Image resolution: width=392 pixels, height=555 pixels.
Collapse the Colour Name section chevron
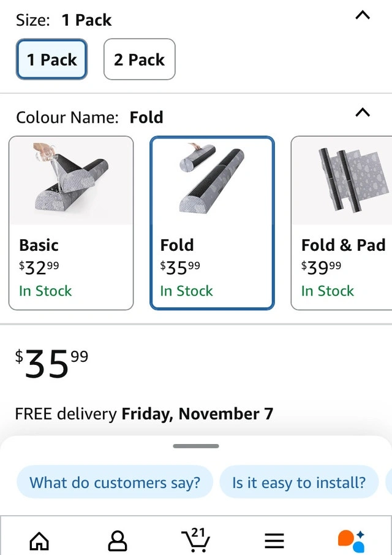click(x=363, y=113)
